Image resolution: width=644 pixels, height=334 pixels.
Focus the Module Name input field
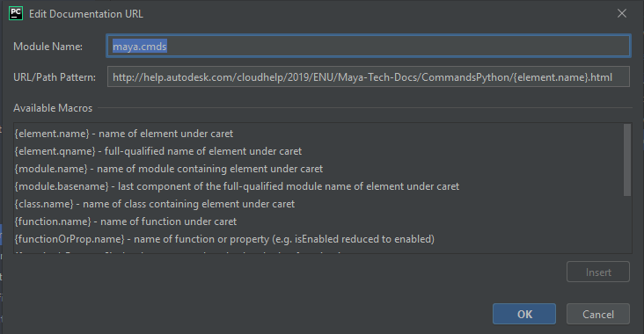point(369,46)
